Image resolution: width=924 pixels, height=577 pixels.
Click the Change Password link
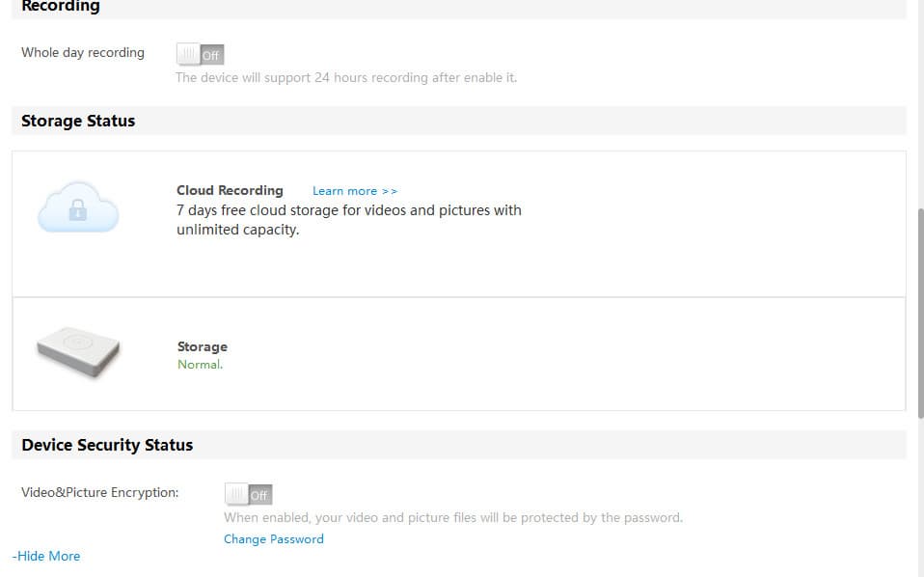tap(274, 539)
